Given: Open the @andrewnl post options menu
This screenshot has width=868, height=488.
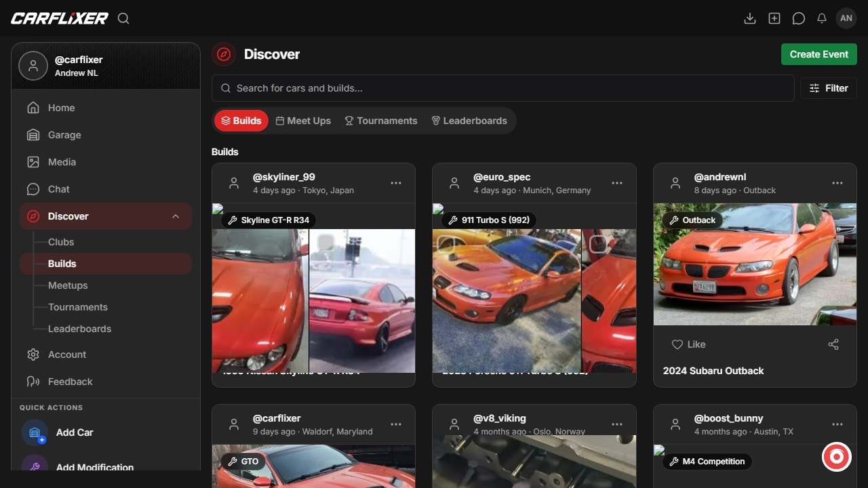Looking at the screenshot, I should coord(837,183).
